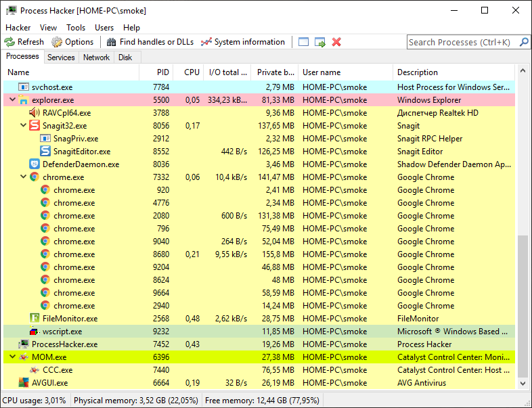The height and width of the screenshot is (408, 532).
Task: Click the RAVCpl64.exe speaker icon
Action: [35, 113]
